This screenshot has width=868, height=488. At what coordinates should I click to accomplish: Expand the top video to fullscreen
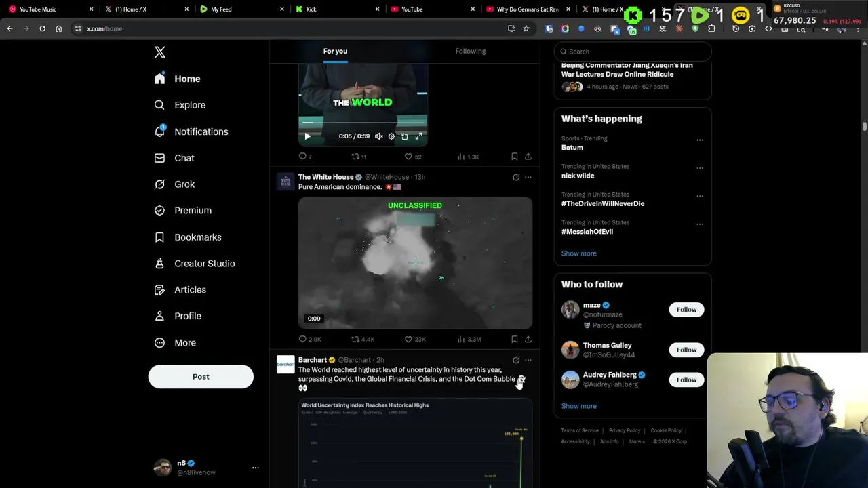[x=418, y=136]
